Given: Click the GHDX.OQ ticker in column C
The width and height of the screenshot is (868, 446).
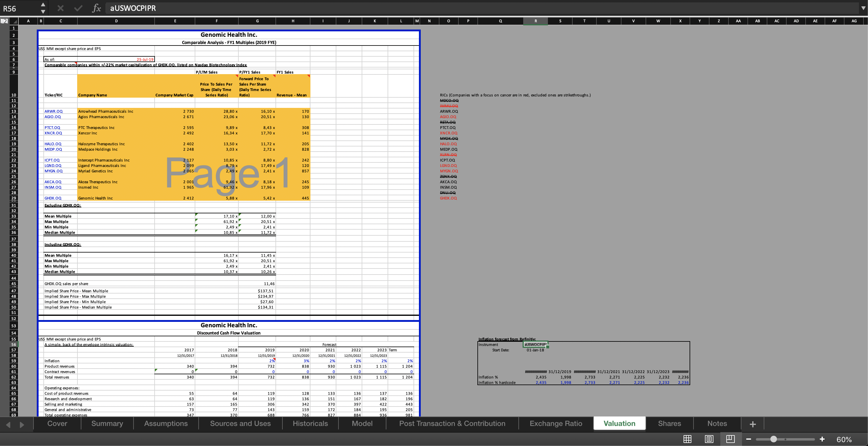Looking at the screenshot, I should coord(53,198).
